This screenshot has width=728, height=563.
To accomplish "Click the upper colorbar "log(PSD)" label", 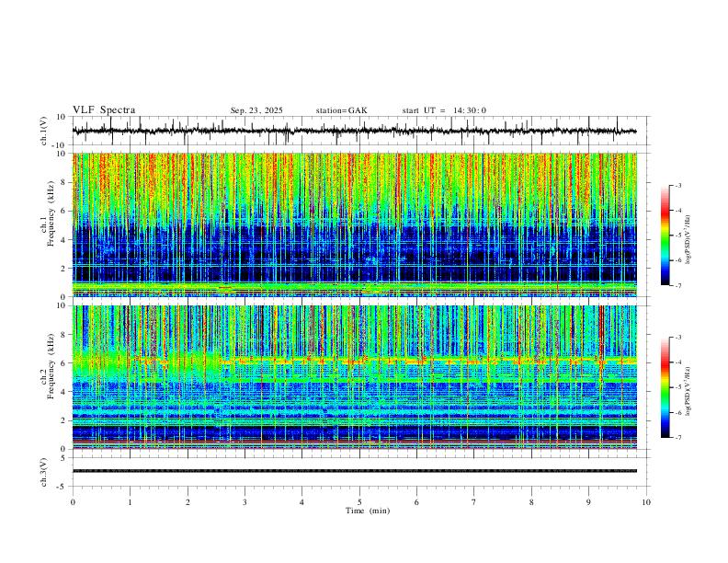I will coord(688,240).
